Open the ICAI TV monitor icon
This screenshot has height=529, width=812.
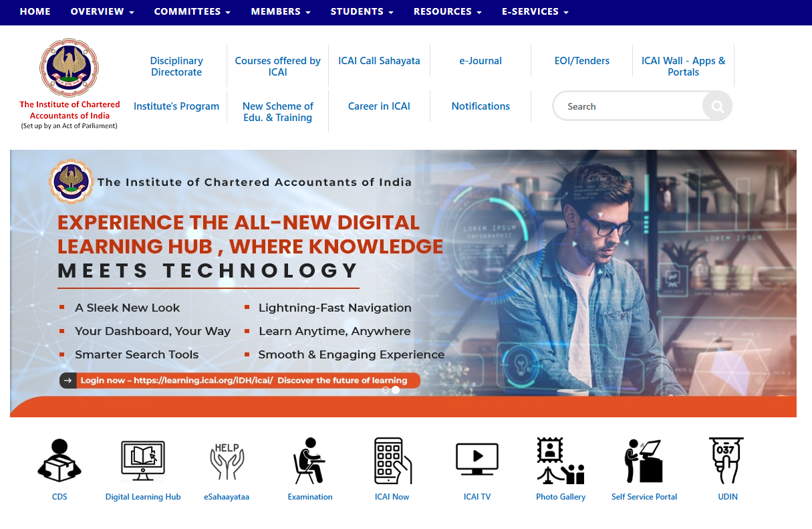point(477,460)
